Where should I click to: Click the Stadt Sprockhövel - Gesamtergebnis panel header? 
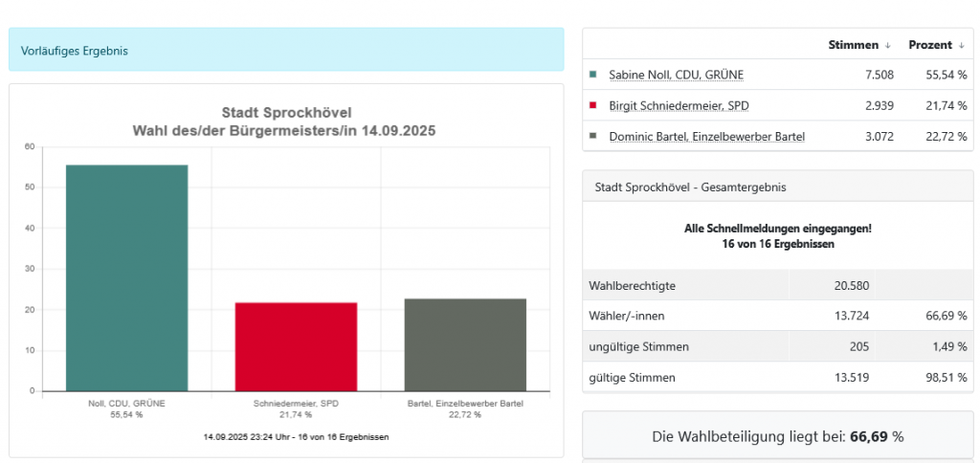tap(777, 187)
